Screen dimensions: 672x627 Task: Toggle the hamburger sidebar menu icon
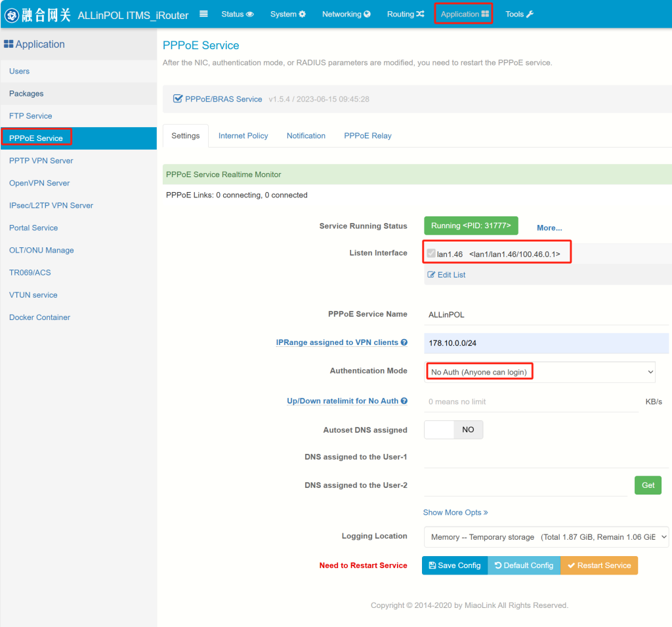[x=203, y=14]
